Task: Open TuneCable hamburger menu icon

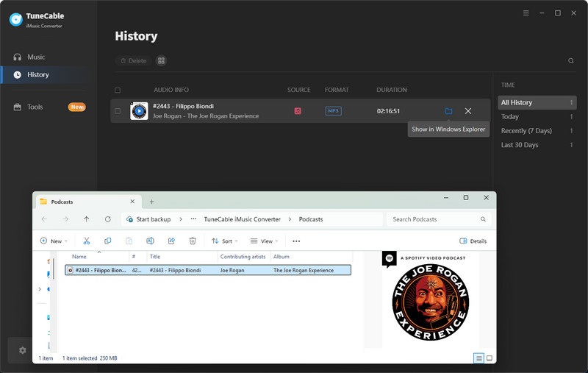Action: (526, 13)
